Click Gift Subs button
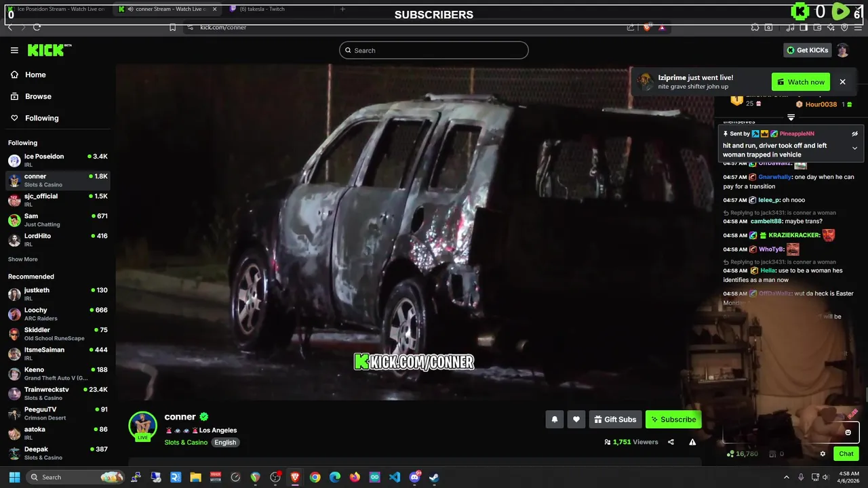Viewport: 868px width, 488px height. 615,420
